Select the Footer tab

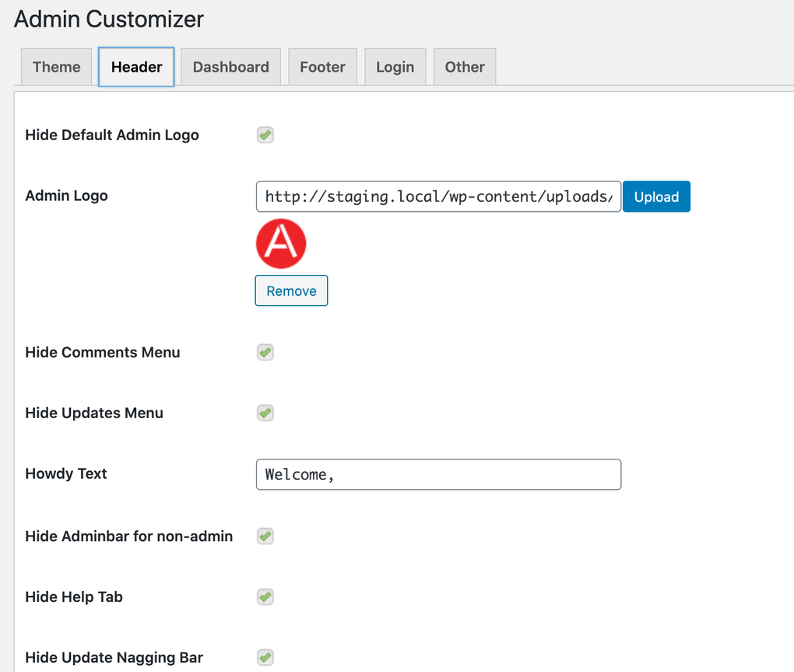click(322, 67)
